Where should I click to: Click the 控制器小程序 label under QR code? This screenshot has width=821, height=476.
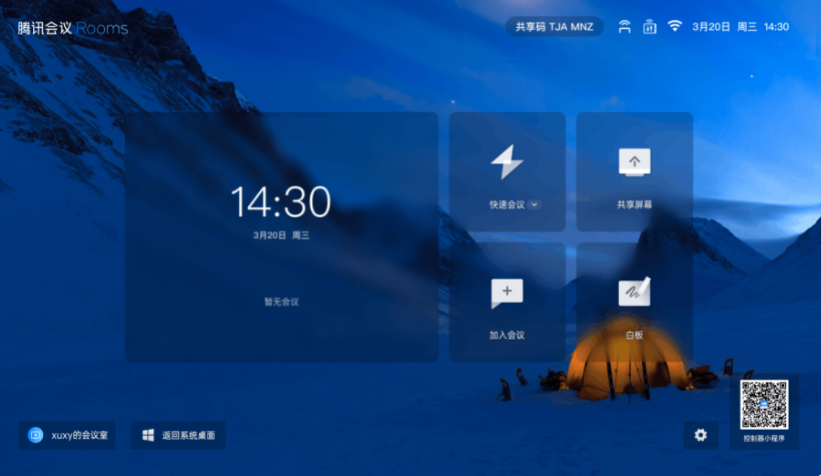click(764, 439)
